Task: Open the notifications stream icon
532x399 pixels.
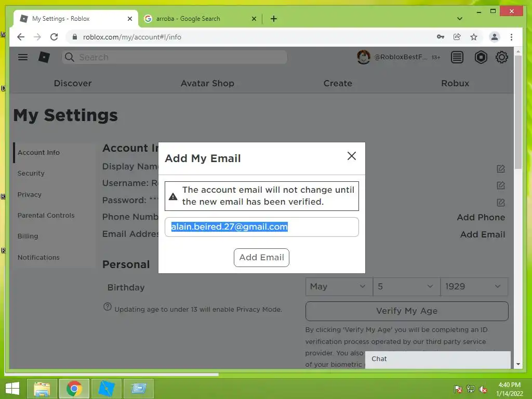Action: pos(457,57)
